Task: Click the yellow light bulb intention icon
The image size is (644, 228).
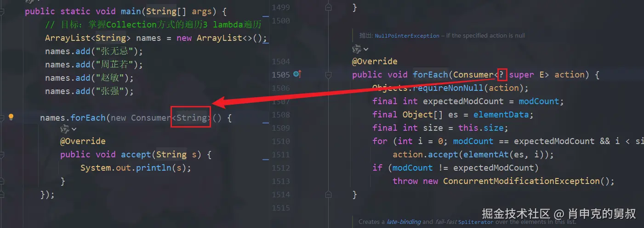Action: [x=11, y=117]
